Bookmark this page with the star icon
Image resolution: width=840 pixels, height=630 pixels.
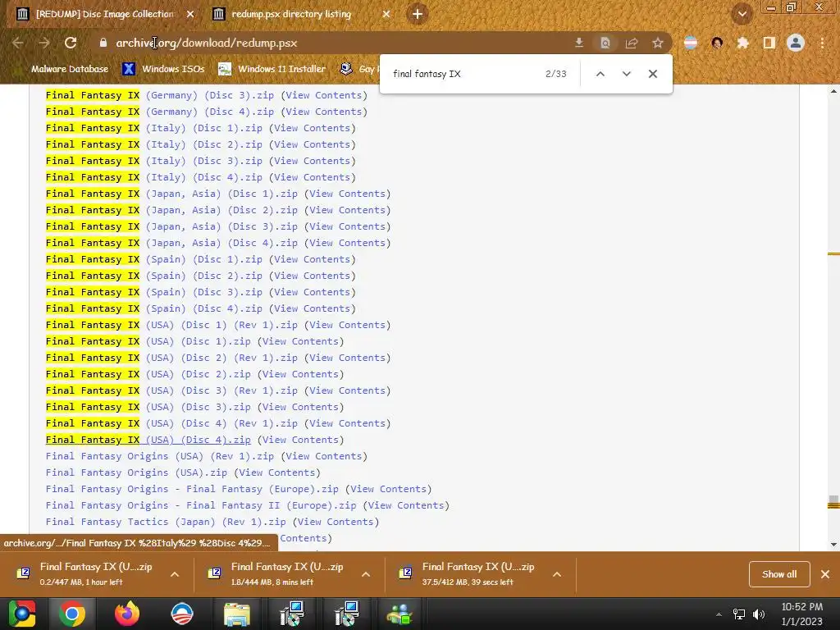(x=658, y=43)
